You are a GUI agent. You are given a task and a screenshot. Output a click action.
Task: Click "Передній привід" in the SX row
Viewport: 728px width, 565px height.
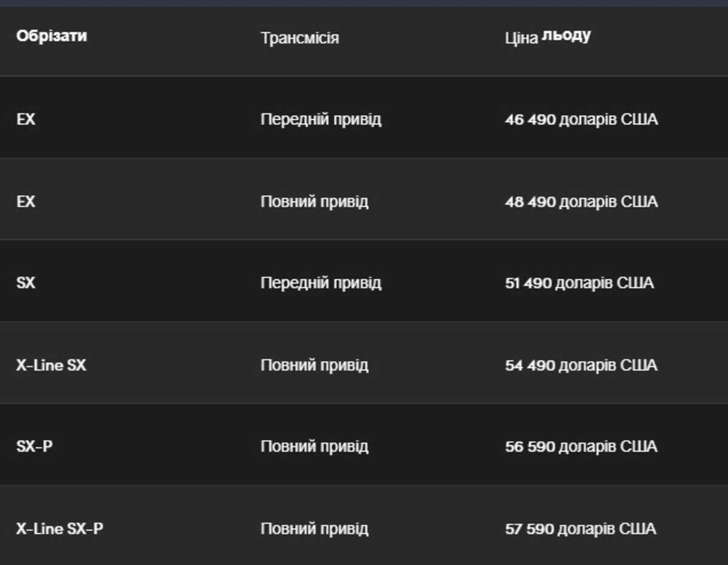click(321, 283)
